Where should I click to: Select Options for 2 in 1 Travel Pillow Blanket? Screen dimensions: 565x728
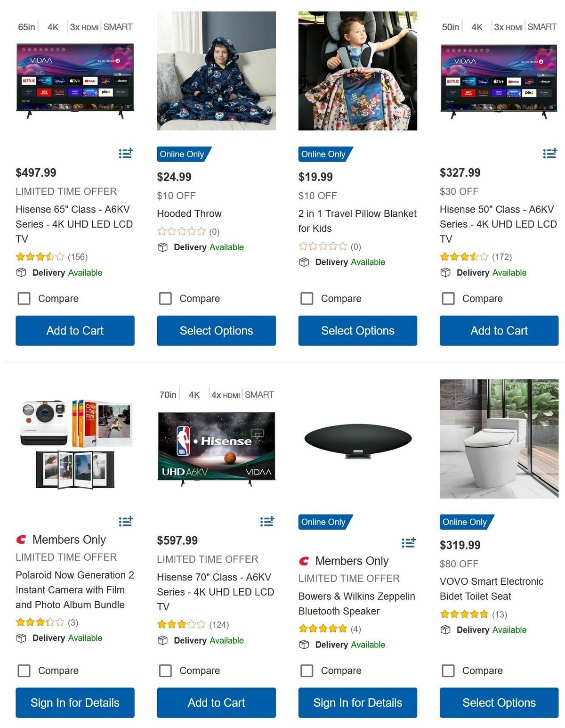358,331
